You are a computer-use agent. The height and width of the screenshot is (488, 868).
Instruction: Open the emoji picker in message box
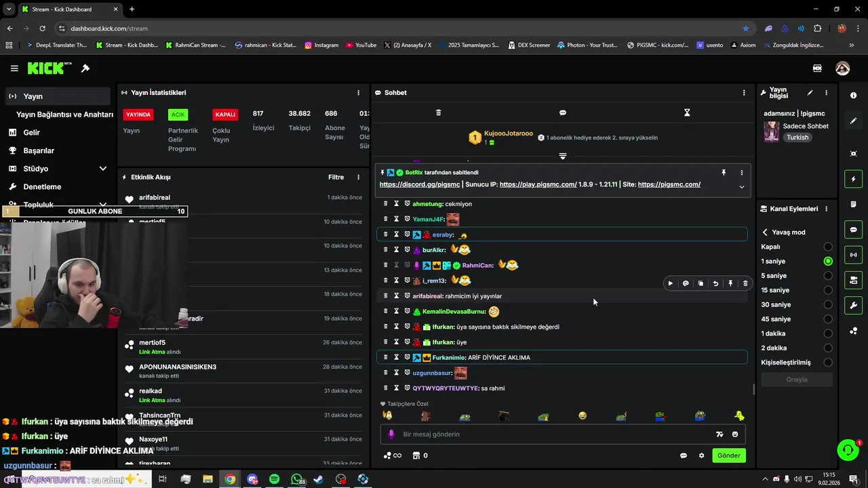(735, 434)
